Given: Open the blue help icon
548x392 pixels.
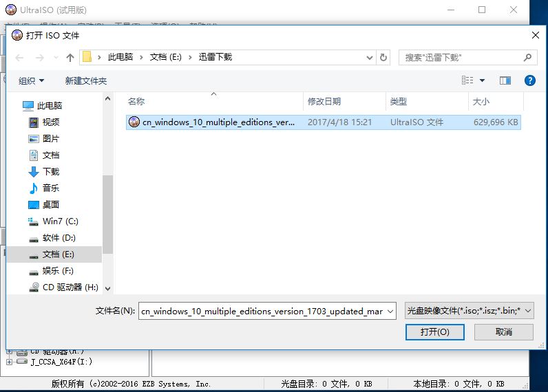Looking at the screenshot, I should tap(530, 80).
